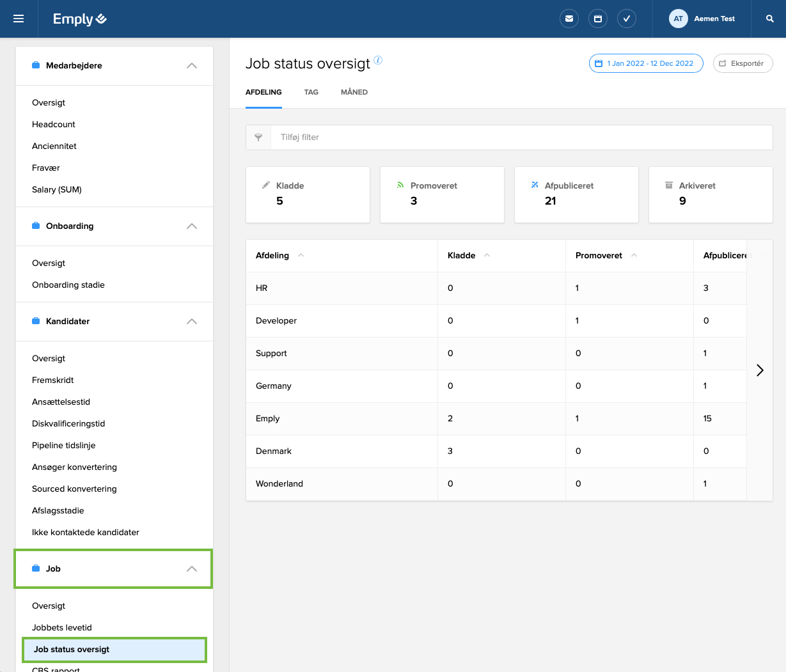This screenshot has height=672, width=786.
Task: Click the AT user avatar
Action: pyautogui.click(x=678, y=19)
